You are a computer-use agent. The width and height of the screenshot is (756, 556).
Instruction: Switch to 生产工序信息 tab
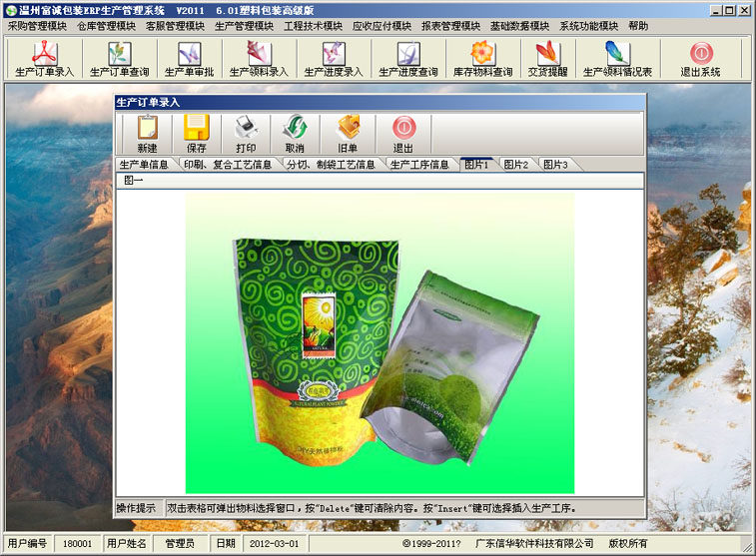coord(419,165)
